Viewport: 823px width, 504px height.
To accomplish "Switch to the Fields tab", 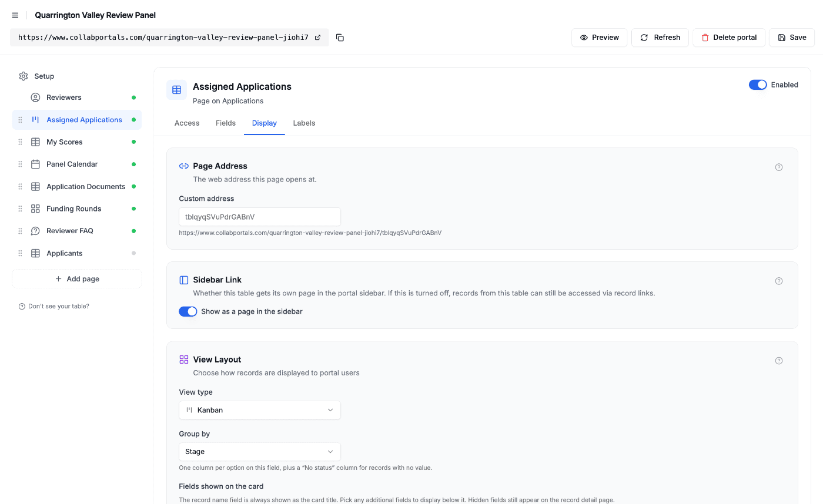I will tap(226, 123).
